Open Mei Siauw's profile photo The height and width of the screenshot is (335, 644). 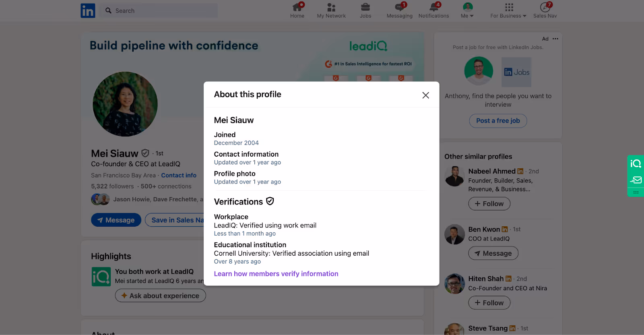(x=125, y=104)
